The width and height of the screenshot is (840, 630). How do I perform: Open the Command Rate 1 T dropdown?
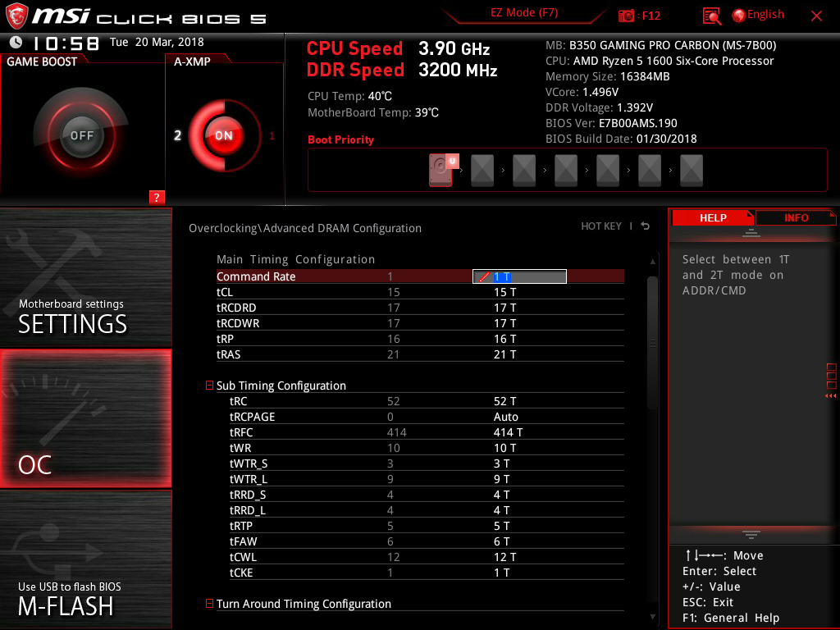519,276
